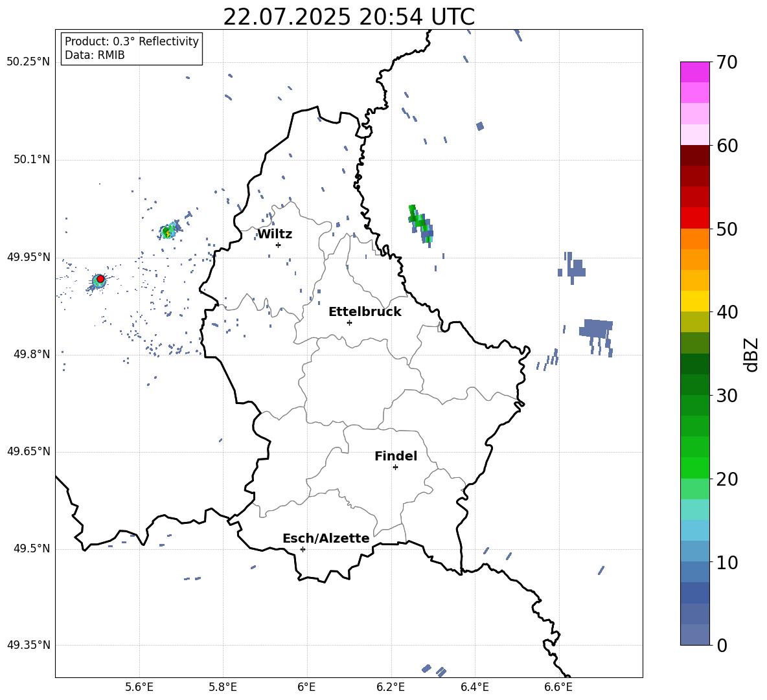
Task: Pick the dark green swatch just above 30
Action: tap(695, 384)
